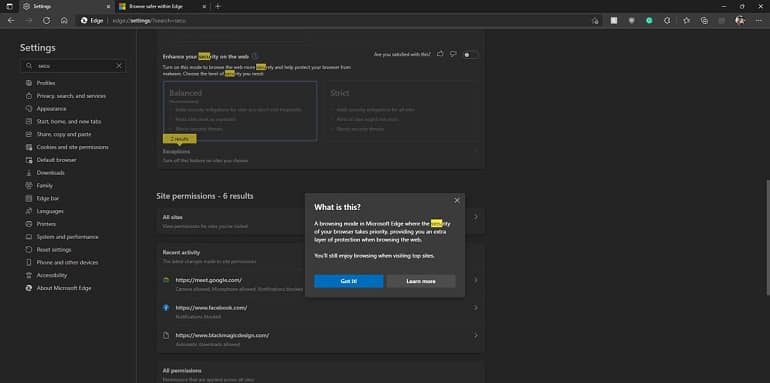Close the Settings tab
This screenshot has height=383, width=770.
point(108,6)
